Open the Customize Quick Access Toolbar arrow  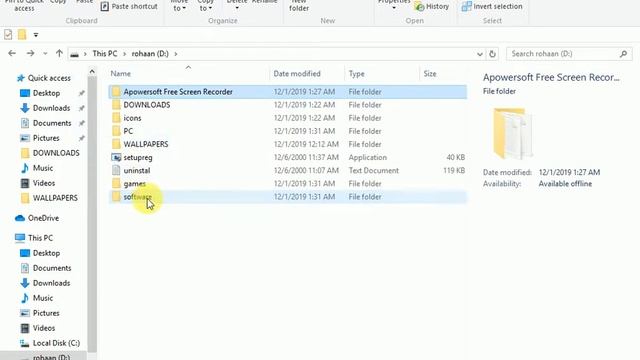(x=36, y=35)
